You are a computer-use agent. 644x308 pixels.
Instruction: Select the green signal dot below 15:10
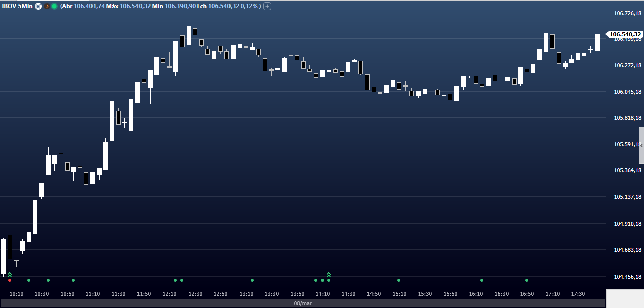pyautogui.click(x=399, y=280)
